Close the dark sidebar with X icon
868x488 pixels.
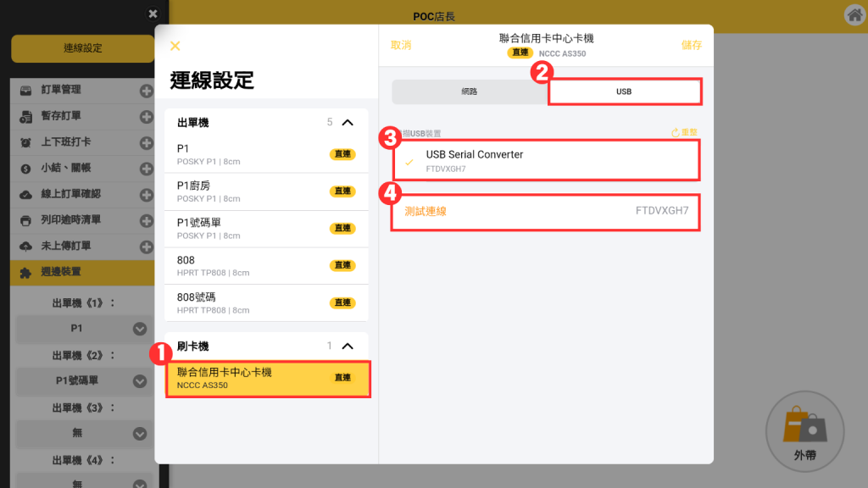[153, 14]
